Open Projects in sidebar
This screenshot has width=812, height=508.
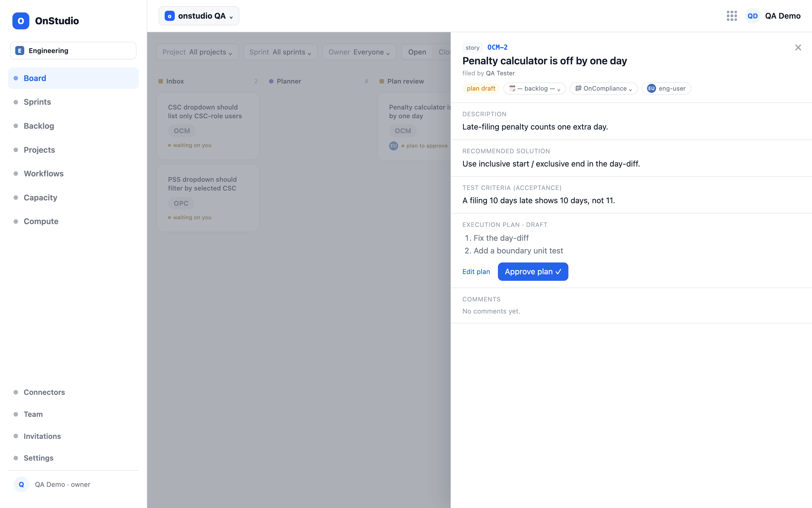click(x=73, y=150)
